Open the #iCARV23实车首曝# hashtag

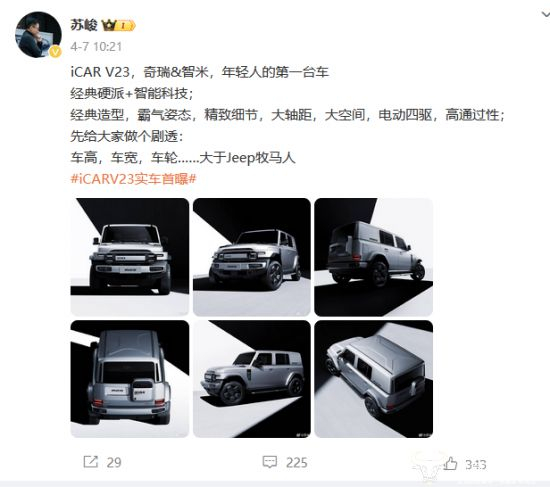coord(133,179)
